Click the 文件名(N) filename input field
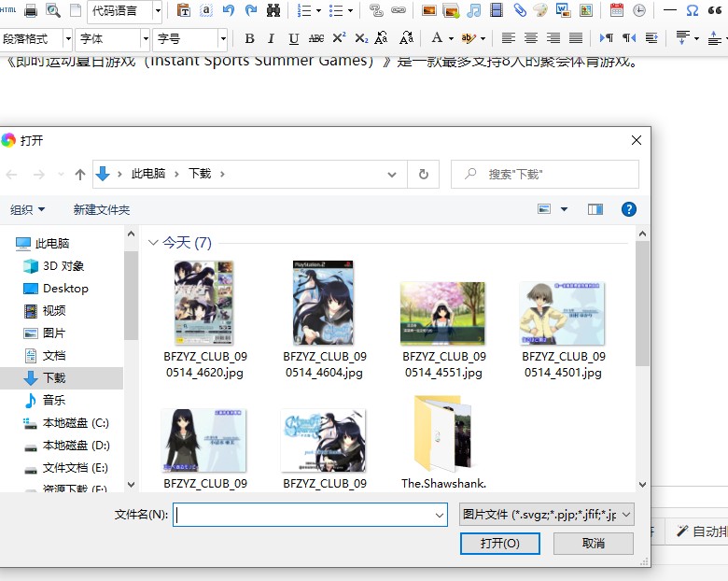Image resolution: width=728 pixels, height=581 pixels. point(310,515)
